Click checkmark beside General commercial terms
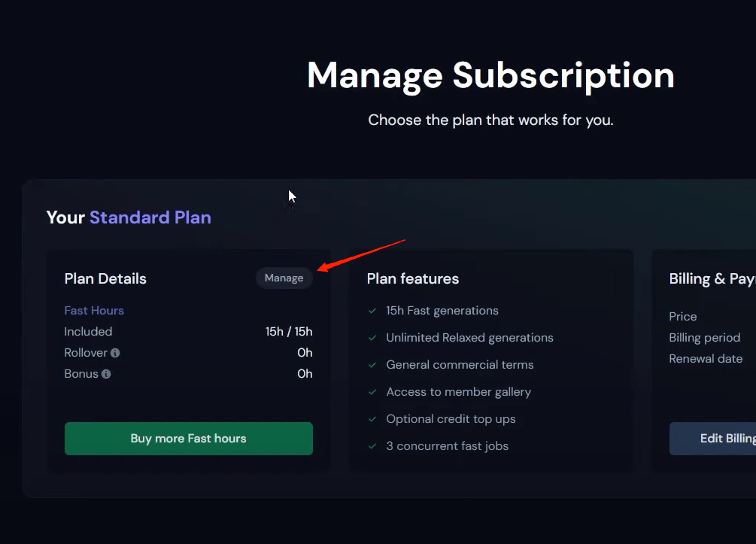Image resolution: width=756 pixels, height=544 pixels. point(372,365)
